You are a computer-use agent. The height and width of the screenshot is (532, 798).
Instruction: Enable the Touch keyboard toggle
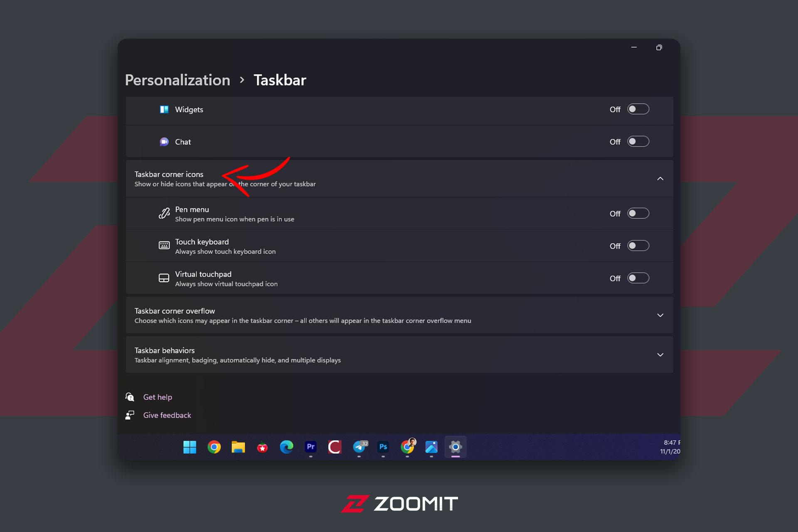click(638, 246)
